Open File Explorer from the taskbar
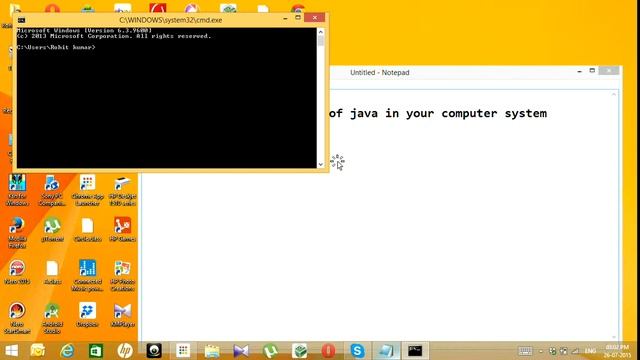 (212, 351)
